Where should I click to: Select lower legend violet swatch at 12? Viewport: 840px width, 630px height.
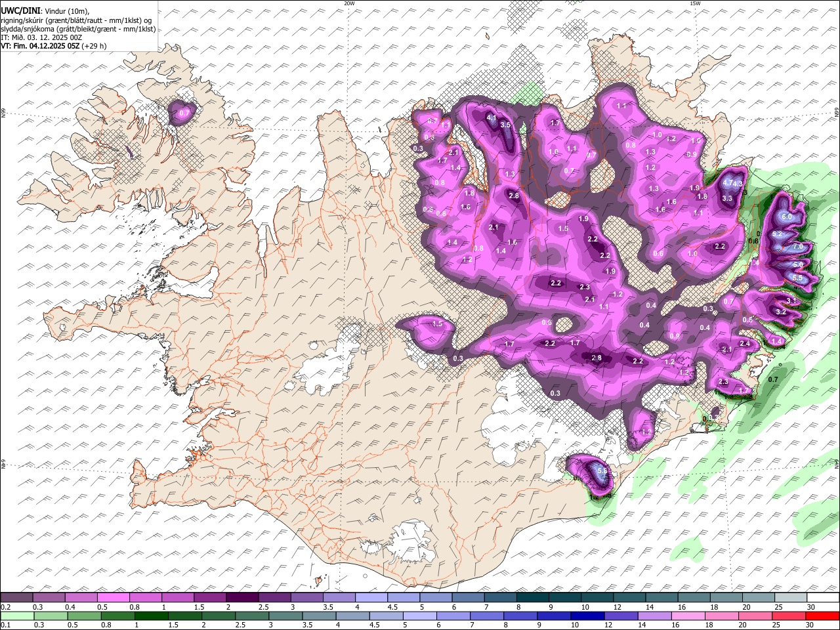pos(621,616)
